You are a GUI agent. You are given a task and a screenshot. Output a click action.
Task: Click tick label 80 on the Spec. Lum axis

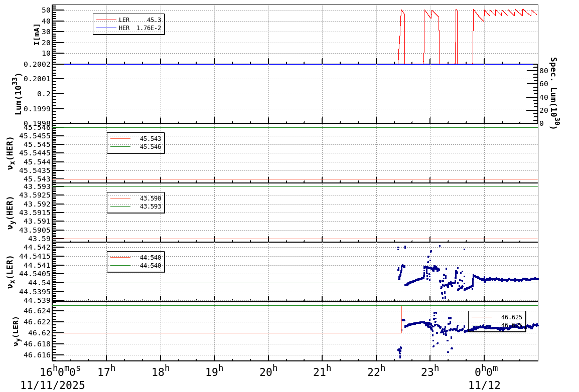(x=543, y=71)
